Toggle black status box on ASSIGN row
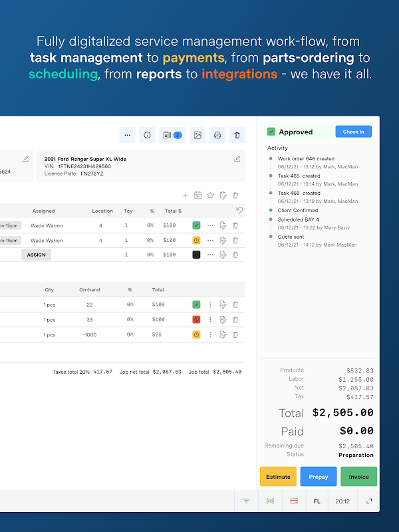The width and height of the screenshot is (399, 532). click(x=196, y=255)
